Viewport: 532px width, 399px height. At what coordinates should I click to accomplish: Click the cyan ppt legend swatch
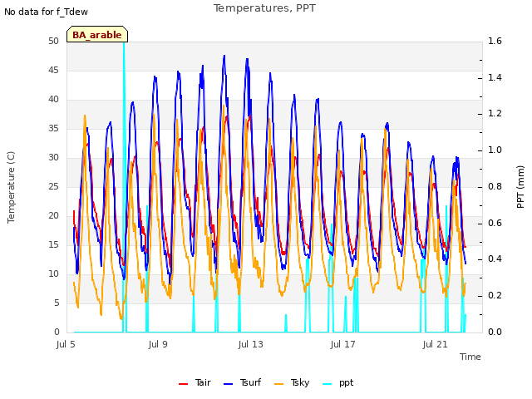[x=327, y=384]
